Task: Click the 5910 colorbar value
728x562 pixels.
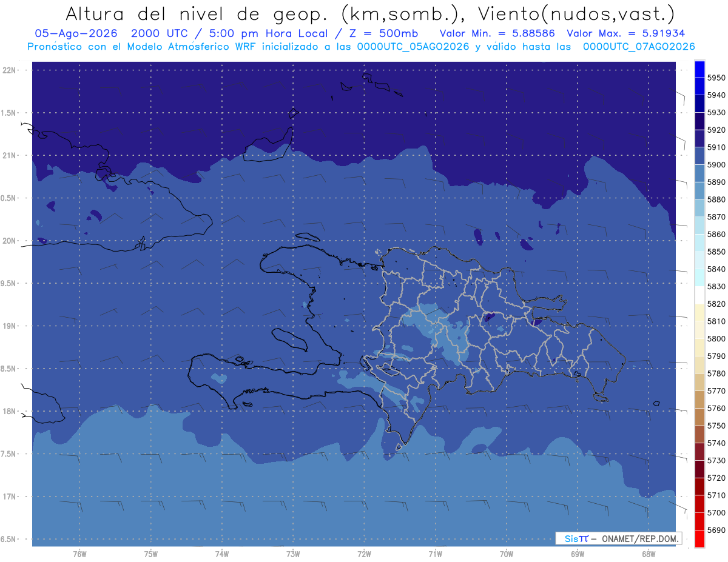Action: click(716, 147)
